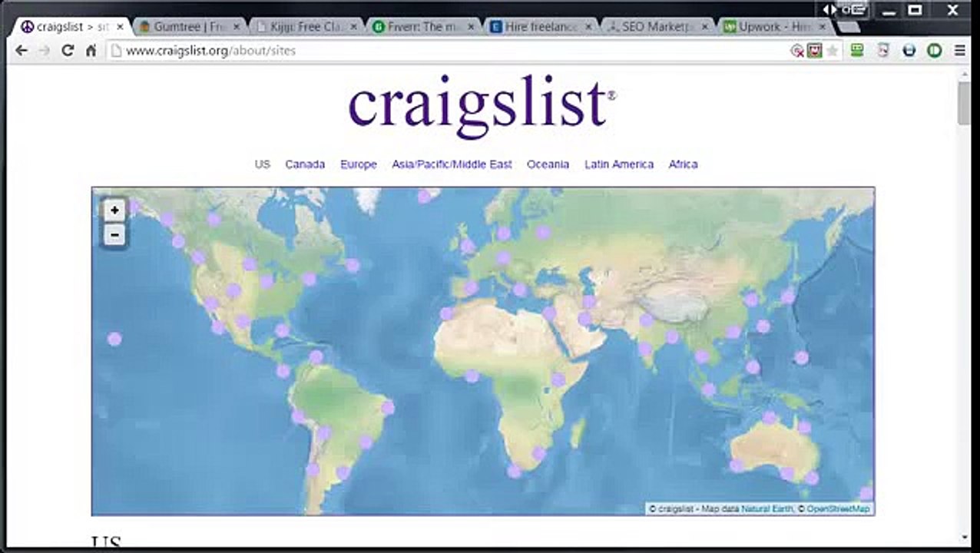
Task: Switch to the Gumtree tab
Action: click(188, 27)
